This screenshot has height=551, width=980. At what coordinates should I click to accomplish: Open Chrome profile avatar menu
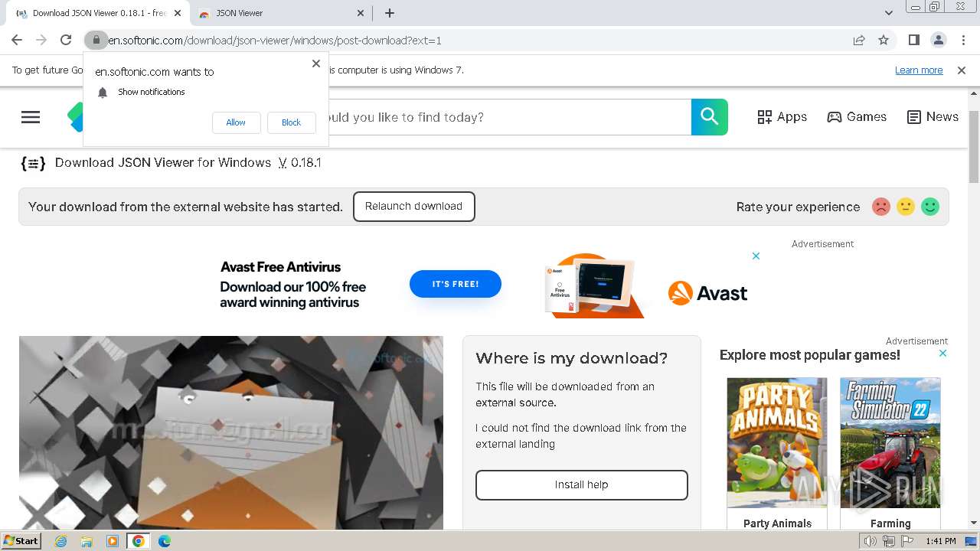coord(938,40)
